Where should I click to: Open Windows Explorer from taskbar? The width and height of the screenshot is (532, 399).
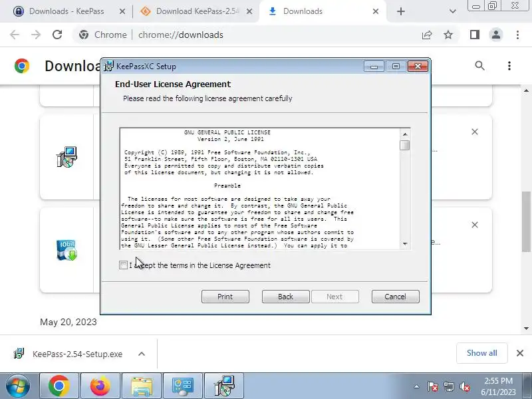pyautogui.click(x=142, y=386)
